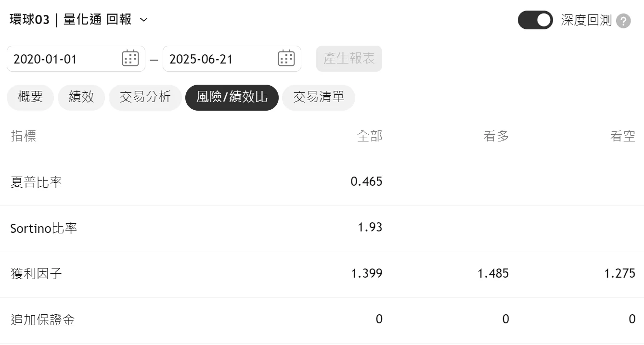The image size is (644, 345).
Task: Click the 看多 column header
Action: coord(496,136)
